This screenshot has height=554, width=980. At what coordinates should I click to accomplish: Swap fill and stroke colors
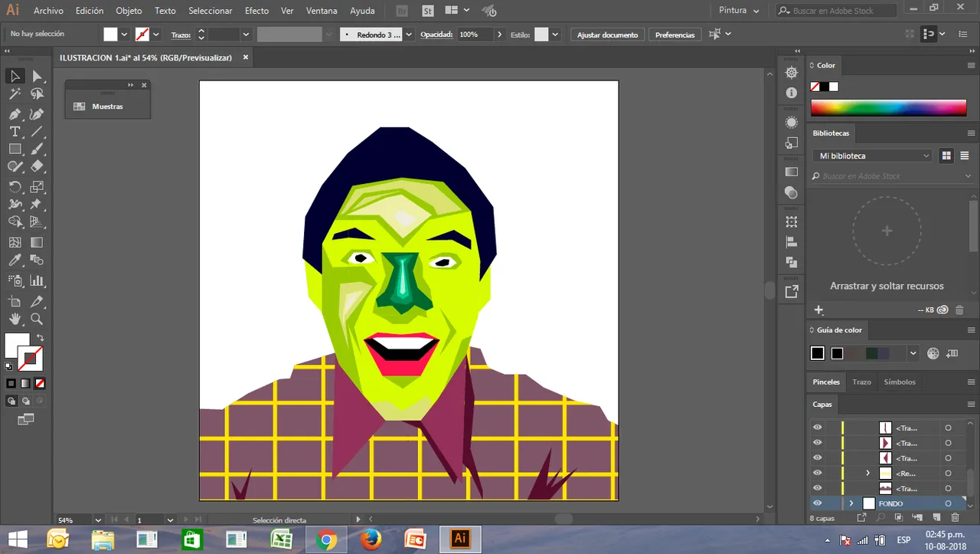point(40,337)
